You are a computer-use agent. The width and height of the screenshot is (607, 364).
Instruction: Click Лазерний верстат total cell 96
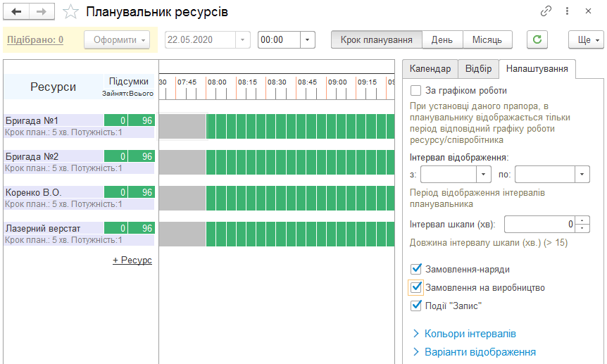point(142,228)
